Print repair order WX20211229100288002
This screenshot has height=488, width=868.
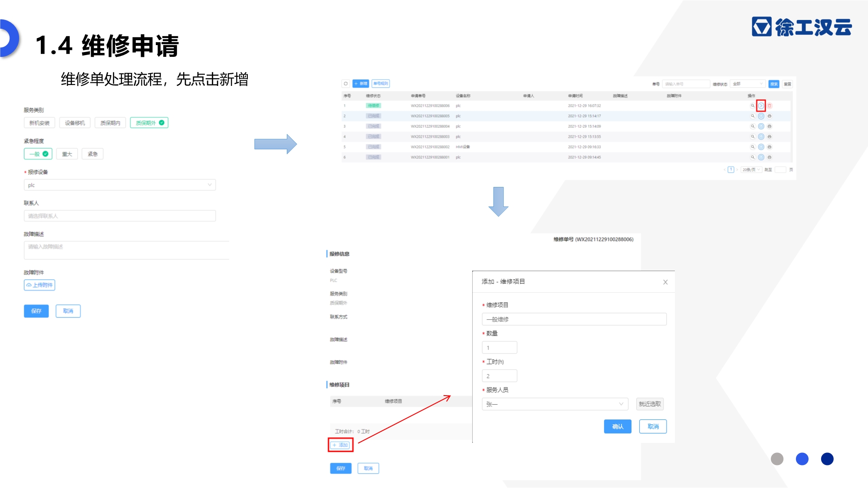(769, 147)
